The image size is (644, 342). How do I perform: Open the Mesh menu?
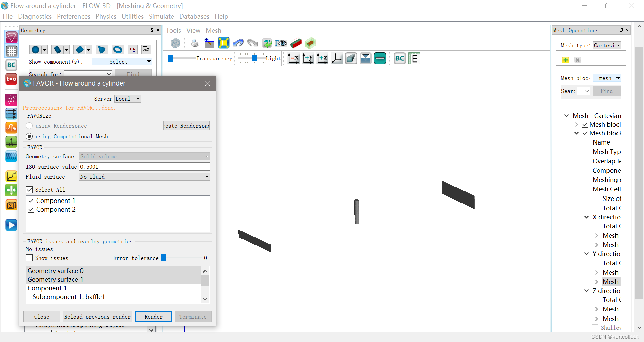[213, 30]
